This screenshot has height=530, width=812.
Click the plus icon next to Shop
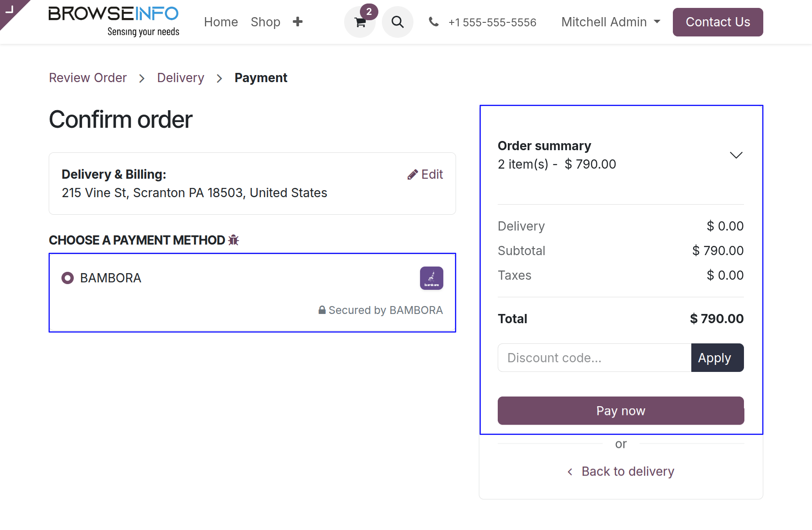pos(298,22)
